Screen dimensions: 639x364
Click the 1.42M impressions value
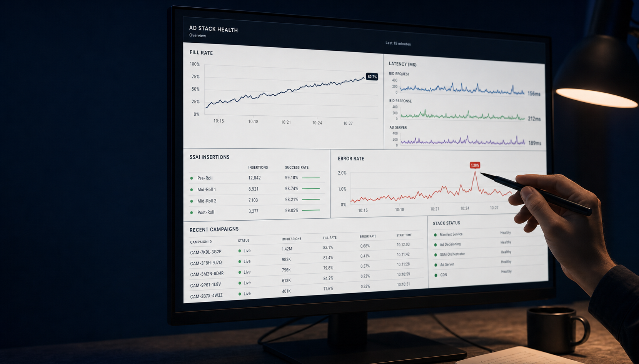coord(287,249)
